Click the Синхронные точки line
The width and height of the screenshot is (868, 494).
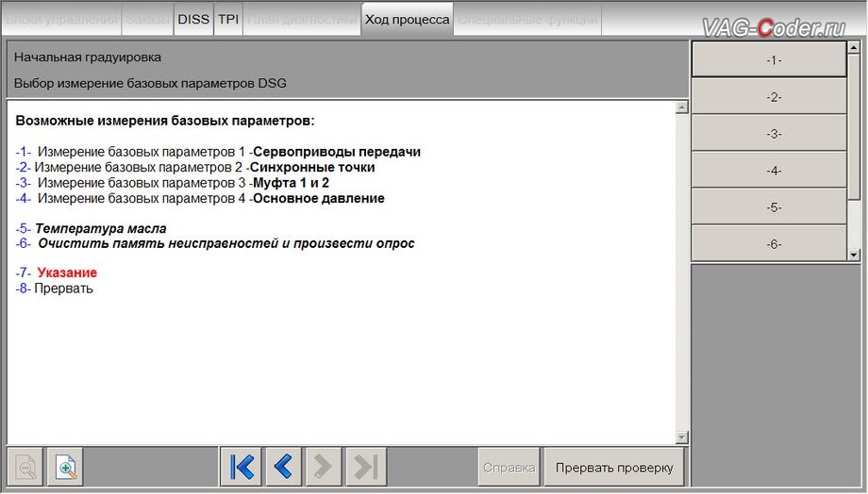(195, 167)
